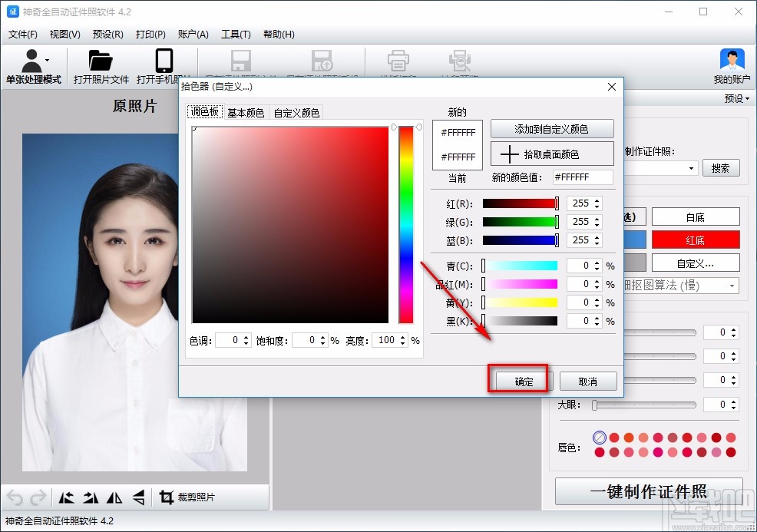
Task: Click the blue B channel slider
Action: coord(521,240)
